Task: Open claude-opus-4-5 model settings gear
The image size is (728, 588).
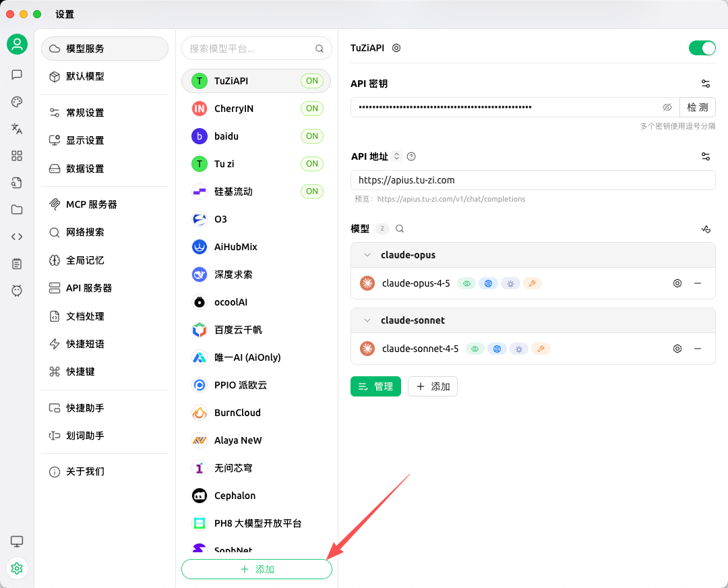Action: 677,283
